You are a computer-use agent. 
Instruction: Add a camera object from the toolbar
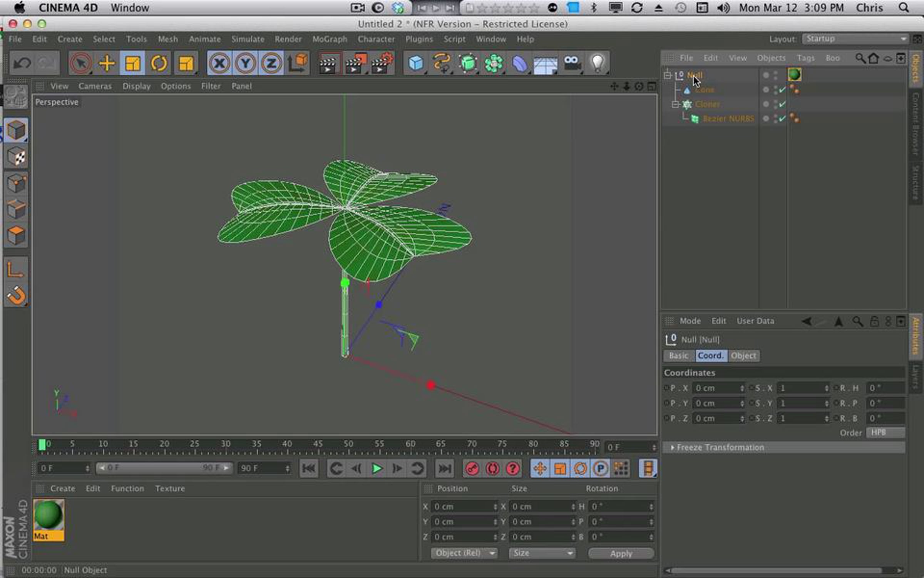[572, 63]
